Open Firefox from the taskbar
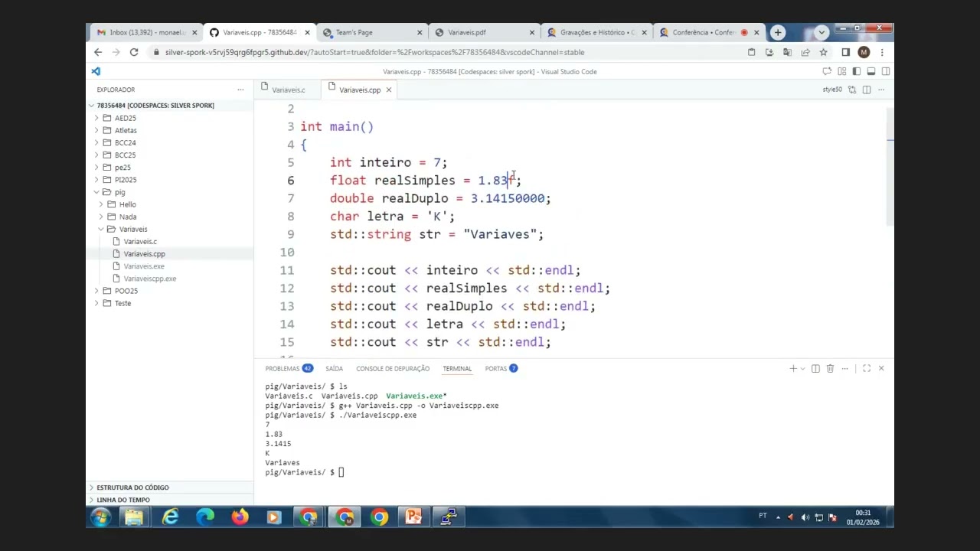Image resolution: width=980 pixels, height=551 pixels. coord(240,517)
